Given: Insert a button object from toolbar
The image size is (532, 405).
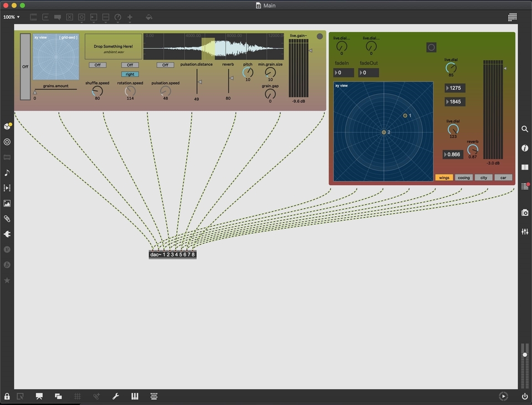Looking at the screenshot, I should pos(81,17).
